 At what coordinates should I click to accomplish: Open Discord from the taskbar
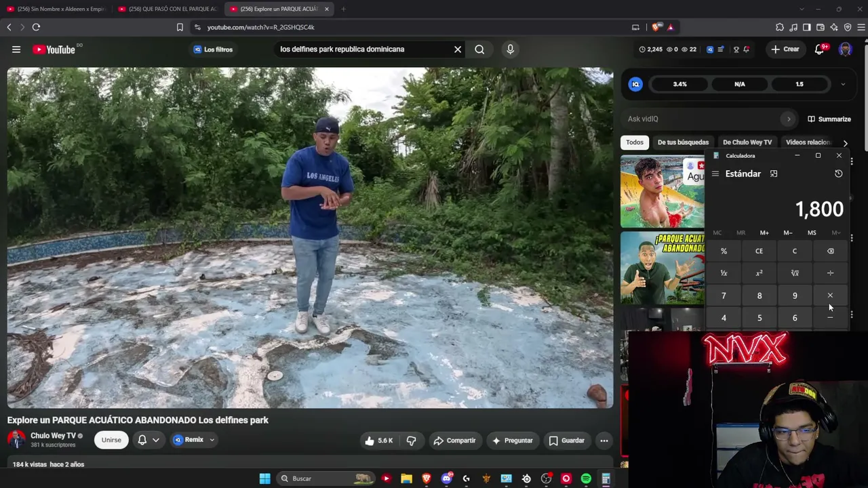point(447,479)
